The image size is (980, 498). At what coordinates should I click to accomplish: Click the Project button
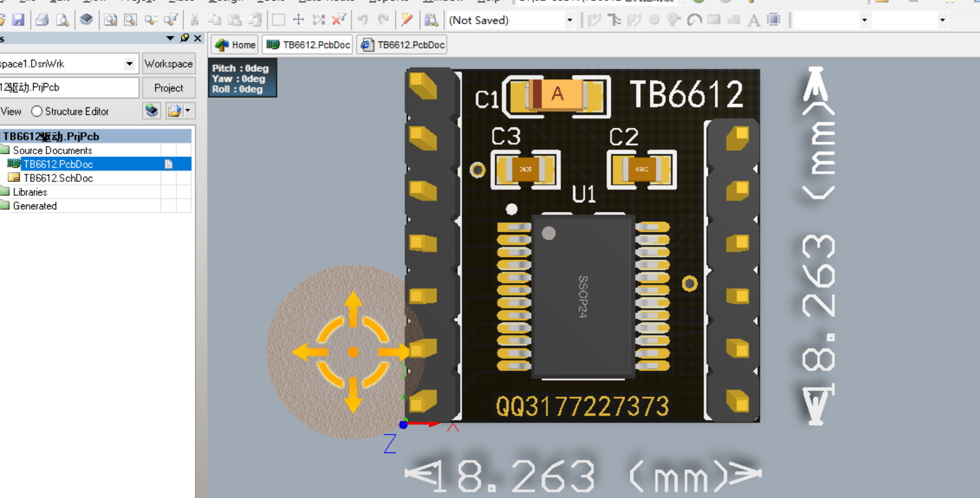tap(169, 88)
